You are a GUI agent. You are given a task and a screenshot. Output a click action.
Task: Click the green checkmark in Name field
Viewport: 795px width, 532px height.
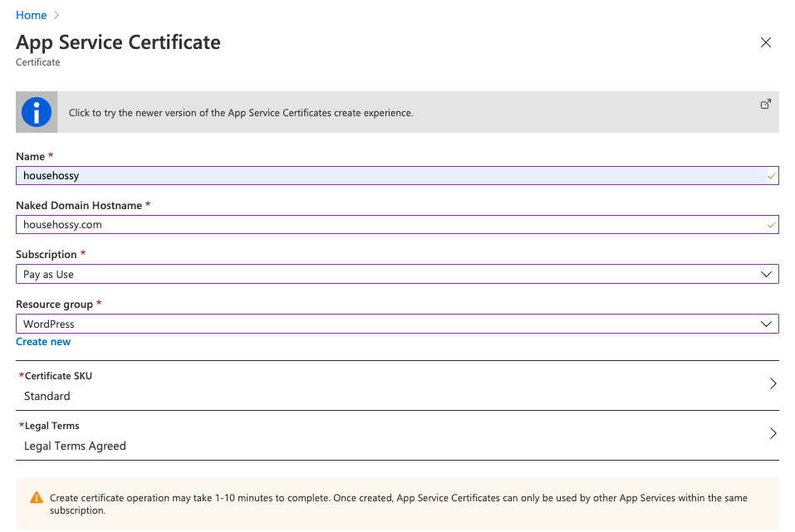click(x=771, y=176)
